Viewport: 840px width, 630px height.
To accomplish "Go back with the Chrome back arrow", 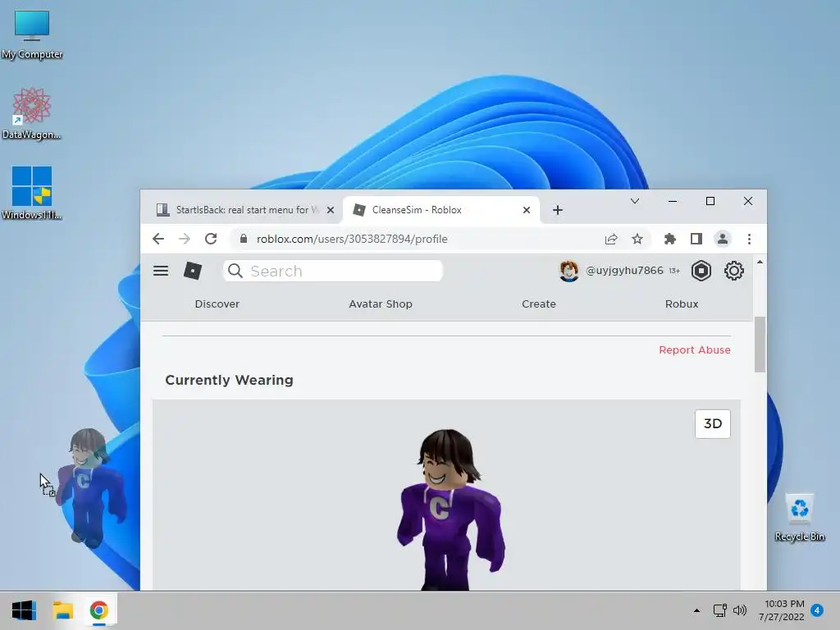I will (x=158, y=239).
